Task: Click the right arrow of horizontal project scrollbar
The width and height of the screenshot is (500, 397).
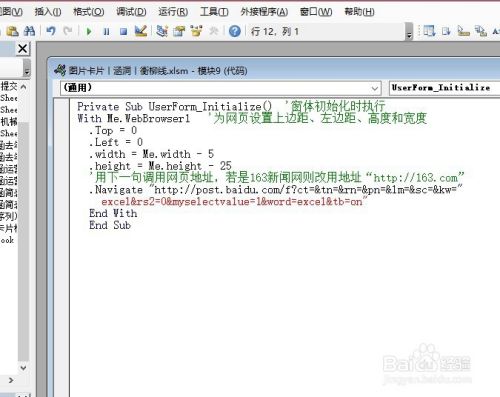Action: pyautogui.click(x=11, y=380)
